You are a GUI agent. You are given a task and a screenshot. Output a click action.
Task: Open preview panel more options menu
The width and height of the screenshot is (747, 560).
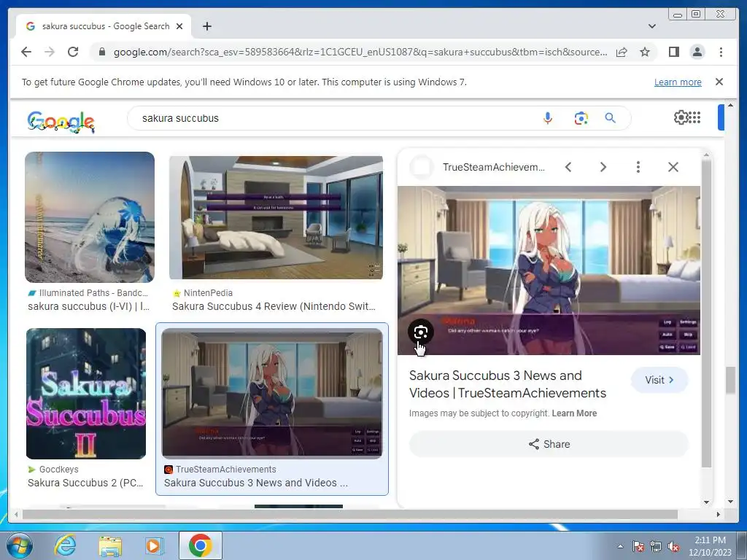click(x=638, y=167)
